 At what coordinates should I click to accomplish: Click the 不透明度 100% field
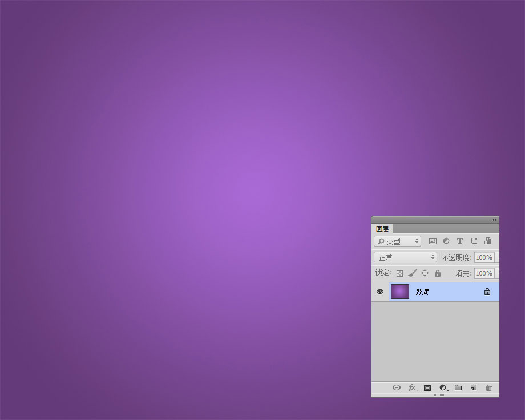[484, 257]
